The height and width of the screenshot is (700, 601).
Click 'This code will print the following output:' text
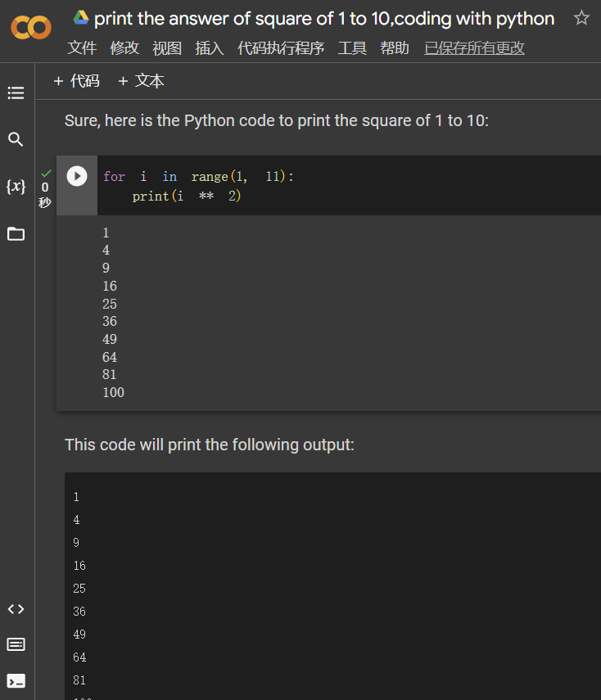coord(210,445)
